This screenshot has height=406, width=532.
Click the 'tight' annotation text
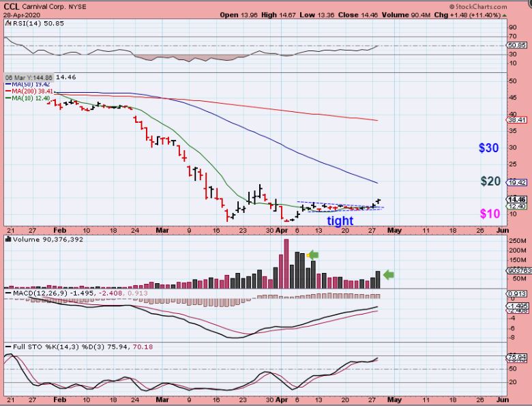tap(340, 220)
